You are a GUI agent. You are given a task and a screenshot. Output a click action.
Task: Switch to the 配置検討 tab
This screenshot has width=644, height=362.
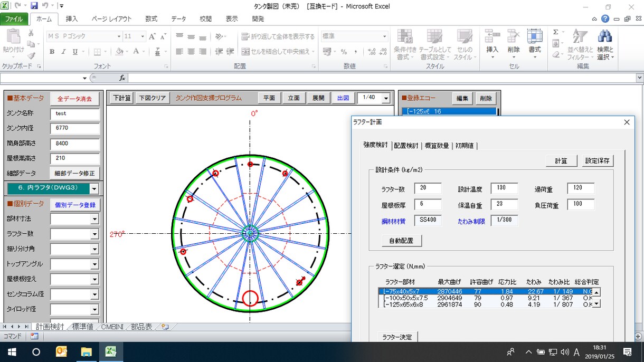pyautogui.click(x=406, y=146)
